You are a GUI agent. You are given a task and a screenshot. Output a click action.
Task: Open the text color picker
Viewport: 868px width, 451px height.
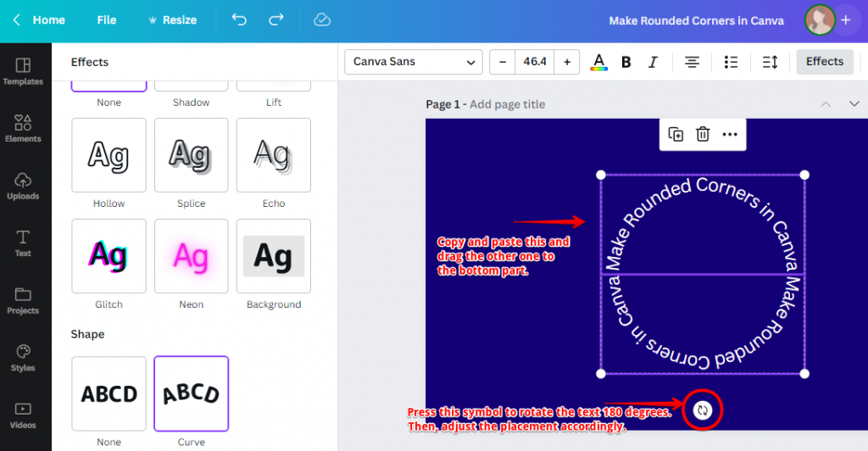(598, 62)
